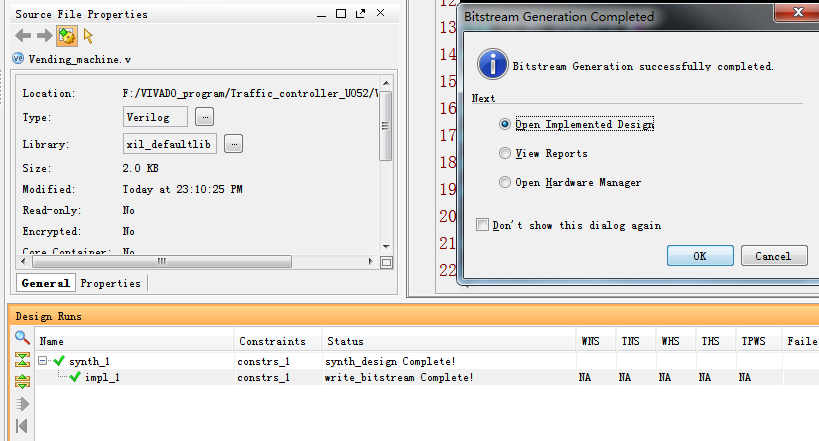Click the green checkmark beside synth_1
Screen dimensions: 819x441
[x=59, y=361]
